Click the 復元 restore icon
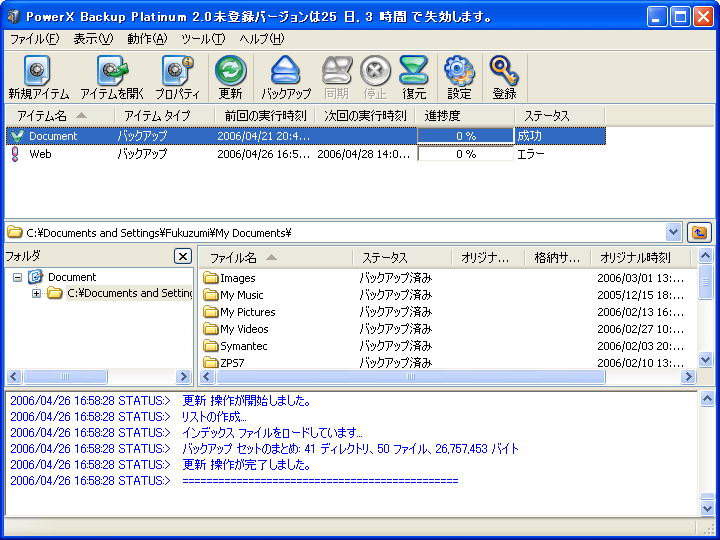The height and width of the screenshot is (540, 720). 414,71
